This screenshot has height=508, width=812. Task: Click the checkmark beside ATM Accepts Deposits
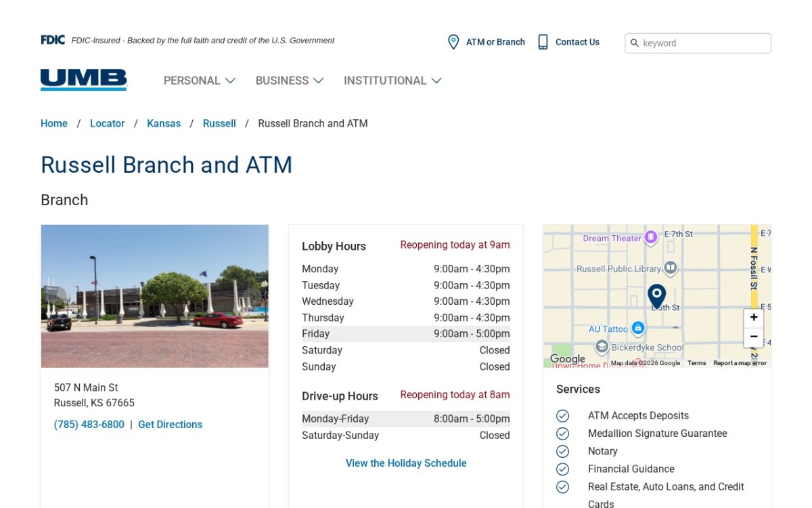tap(562, 416)
